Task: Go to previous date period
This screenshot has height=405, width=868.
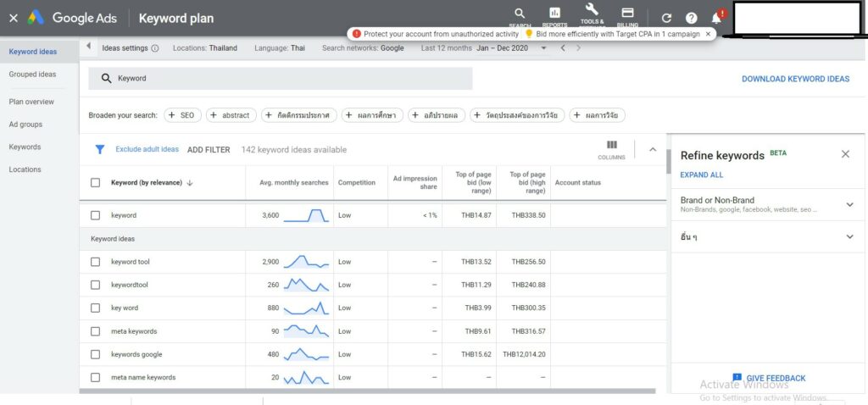Action: tap(563, 48)
